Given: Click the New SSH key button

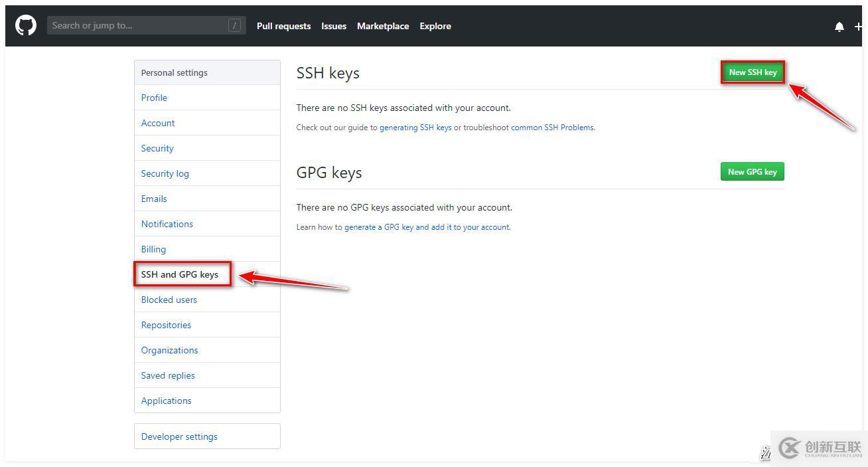Looking at the screenshot, I should click(753, 72).
